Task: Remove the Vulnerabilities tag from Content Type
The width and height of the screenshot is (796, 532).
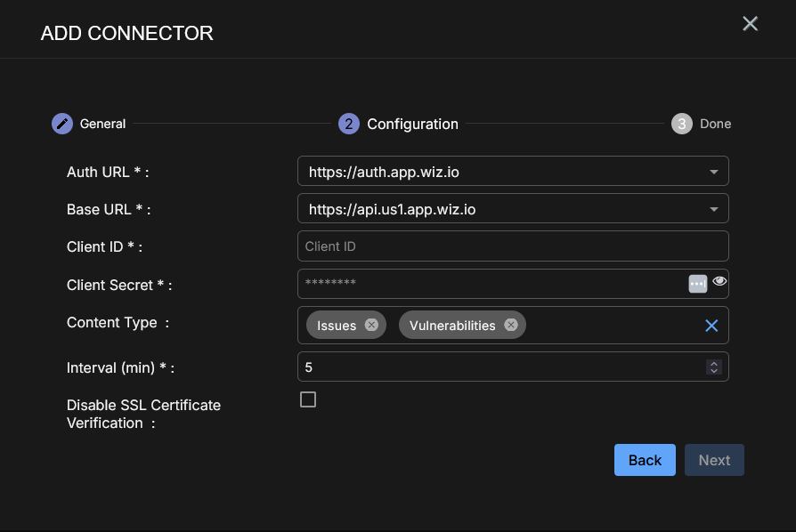Action: (x=510, y=326)
